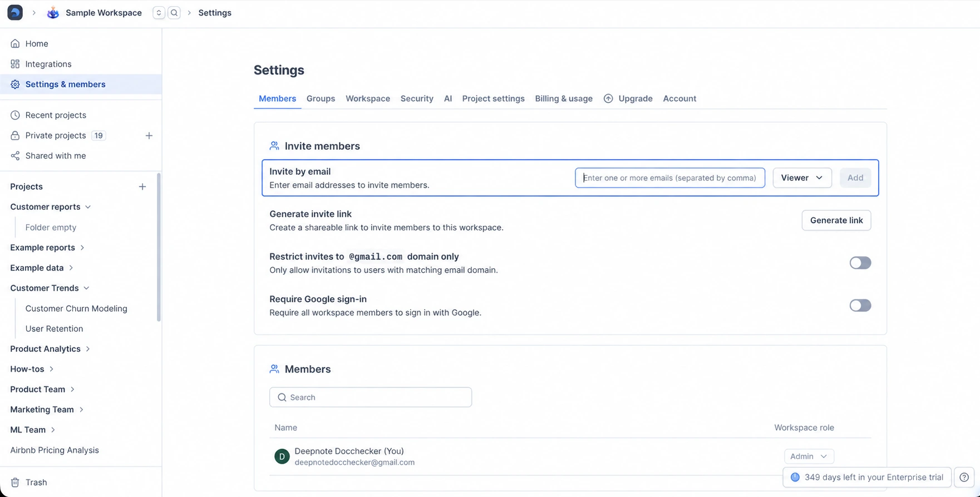Switch to the AI tab
Screen dimensions: 980x497
tap(448, 99)
